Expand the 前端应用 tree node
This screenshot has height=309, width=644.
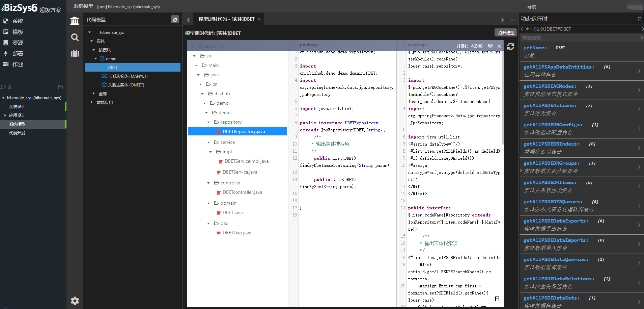91,102
